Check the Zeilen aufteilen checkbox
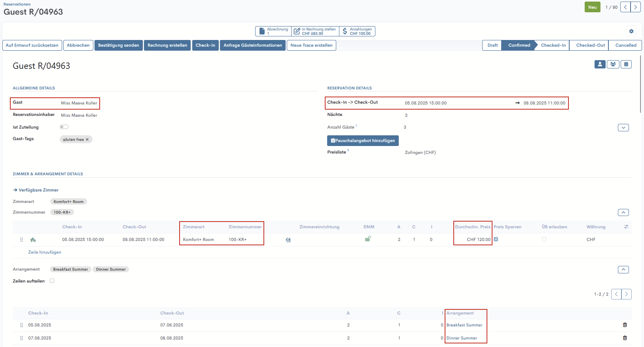This screenshot has width=644, height=347. tap(52, 281)
